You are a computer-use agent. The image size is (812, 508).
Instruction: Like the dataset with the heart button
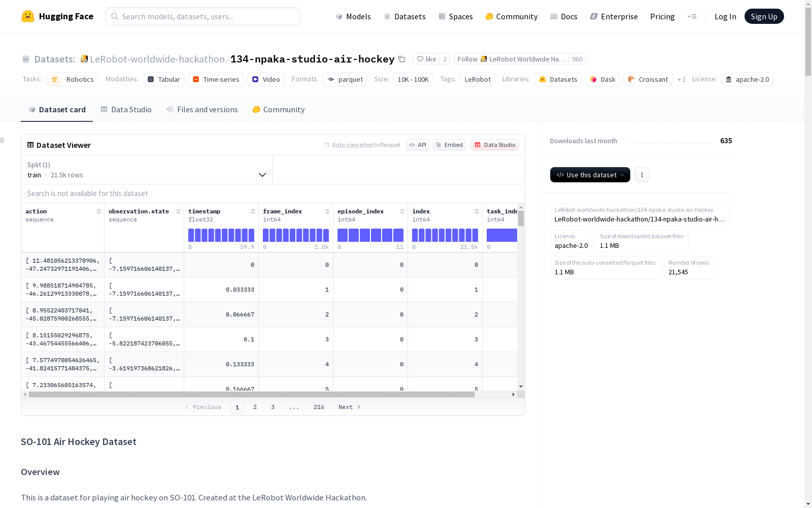(426, 59)
